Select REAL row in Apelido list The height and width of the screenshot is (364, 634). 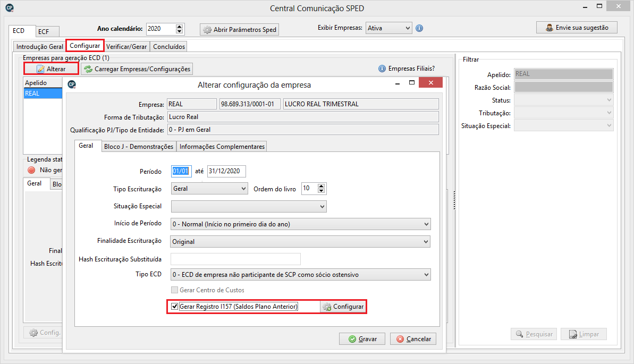43,94
